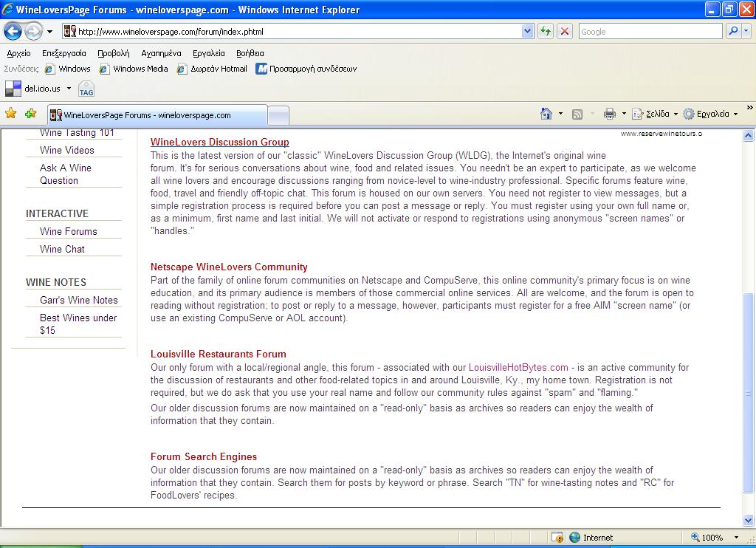Open Garr's Wine Notes link

tap(78, 300)
